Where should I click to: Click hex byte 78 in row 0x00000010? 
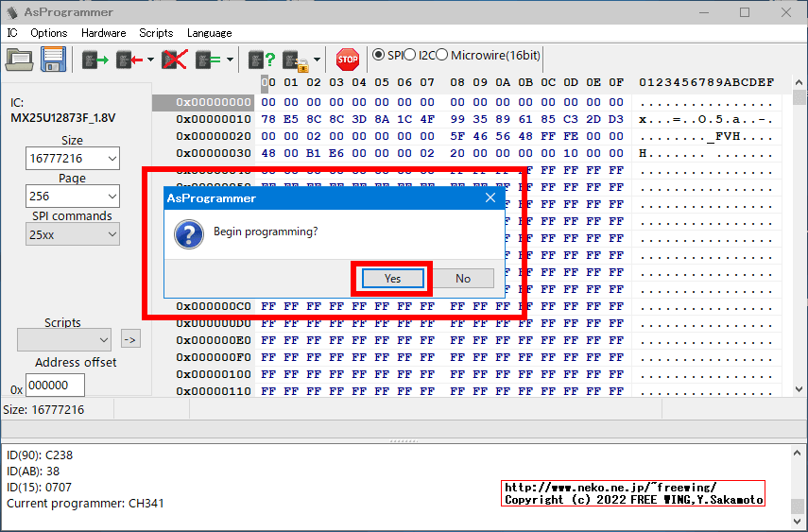pyautogui.click(x=268, y=119)
